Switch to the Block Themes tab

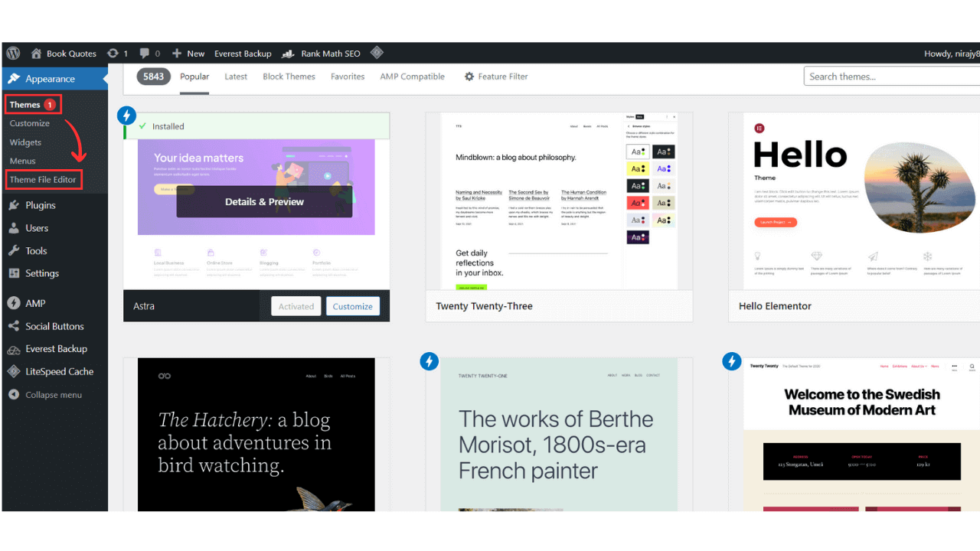click(x=289, y=77)
